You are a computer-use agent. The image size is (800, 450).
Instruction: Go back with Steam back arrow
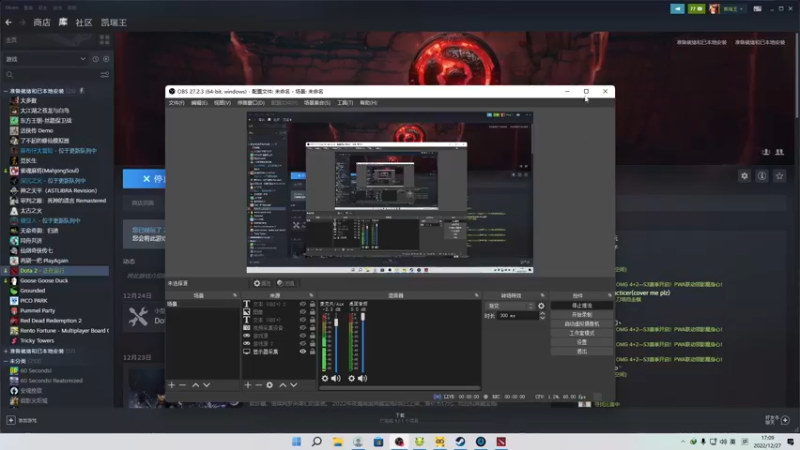point(8,22)
